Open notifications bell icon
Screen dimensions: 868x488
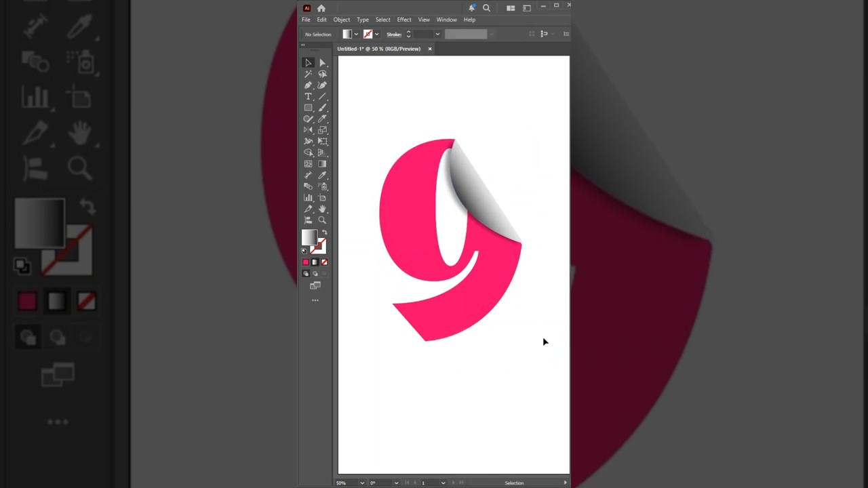[x=472, y=8]
